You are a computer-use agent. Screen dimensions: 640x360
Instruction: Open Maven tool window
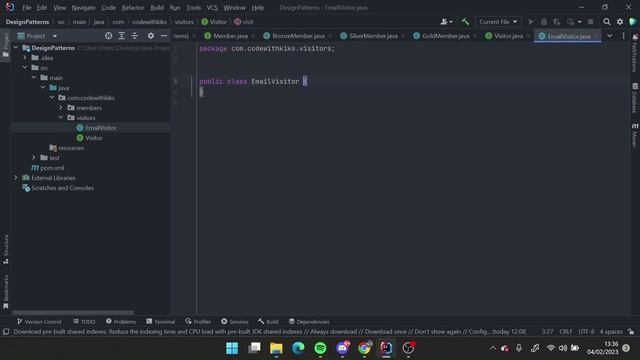(635, 136)
